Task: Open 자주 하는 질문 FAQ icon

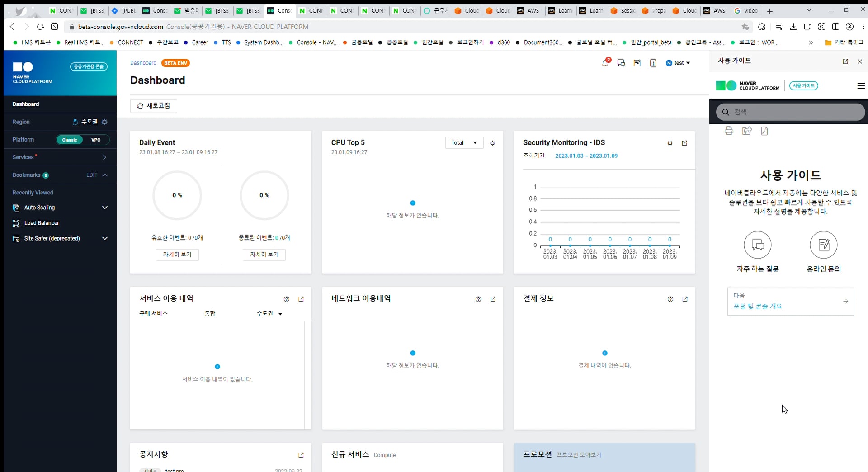Action: pyautogui.click(x=757, y=245)
